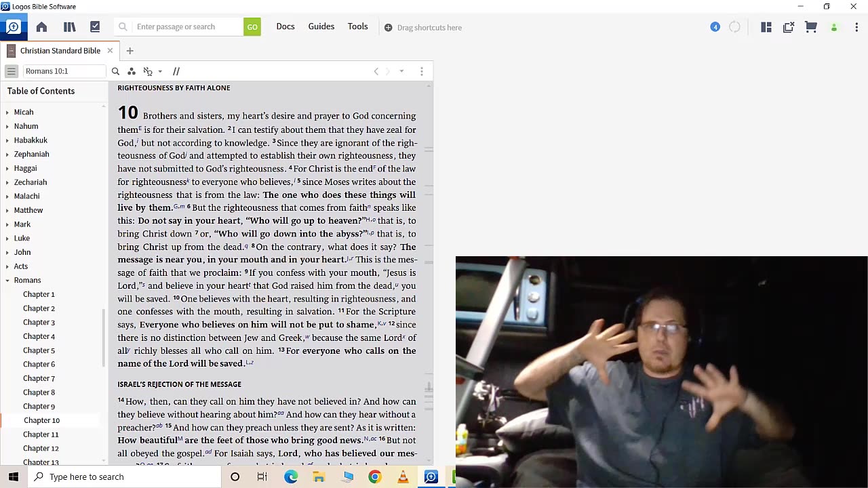
Task: Open the Windows Start button
Action: tap(14, 476)
